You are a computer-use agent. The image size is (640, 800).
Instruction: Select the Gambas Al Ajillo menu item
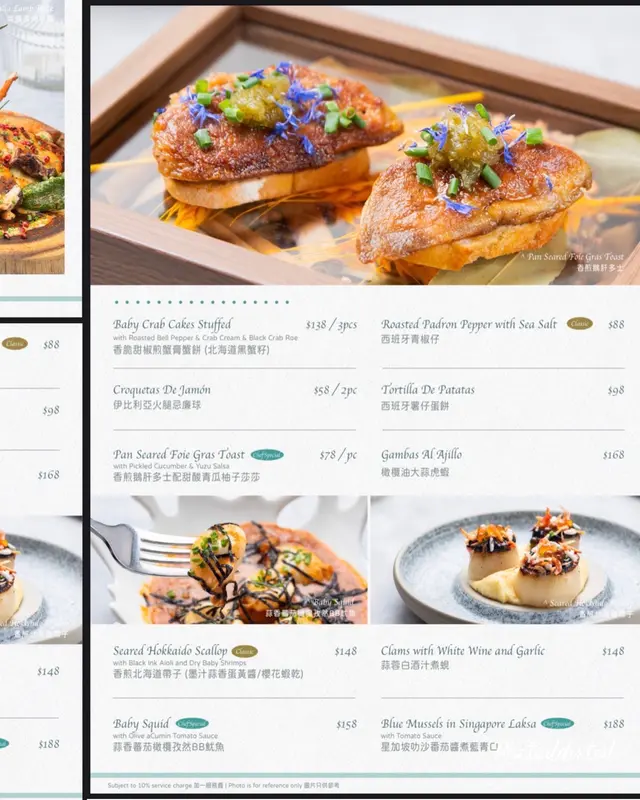[x=502, y=463]
